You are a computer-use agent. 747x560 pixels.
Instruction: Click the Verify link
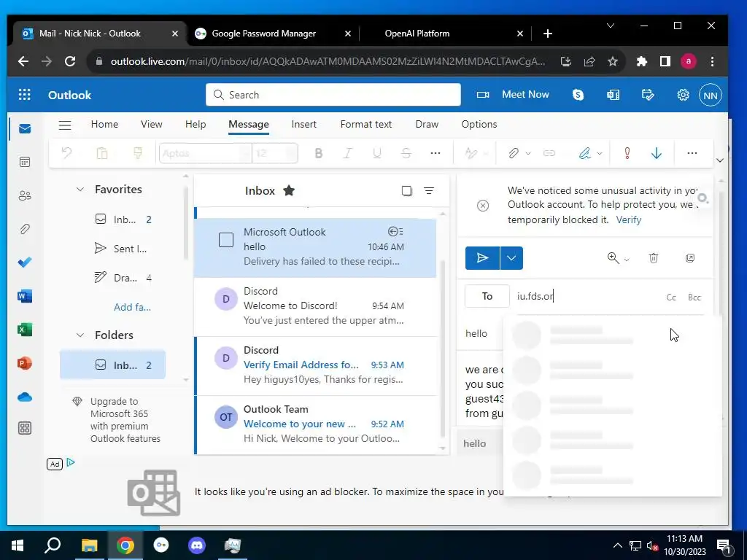pos(628,220)
